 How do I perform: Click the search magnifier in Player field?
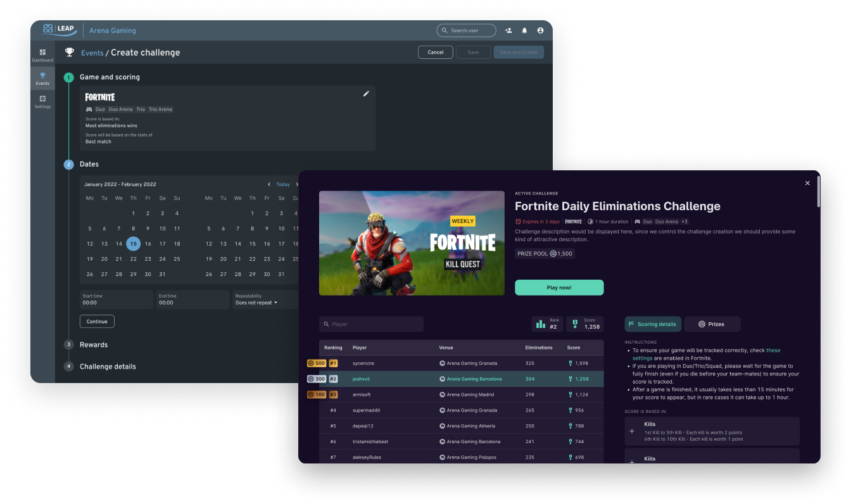[x=326, y=324]
